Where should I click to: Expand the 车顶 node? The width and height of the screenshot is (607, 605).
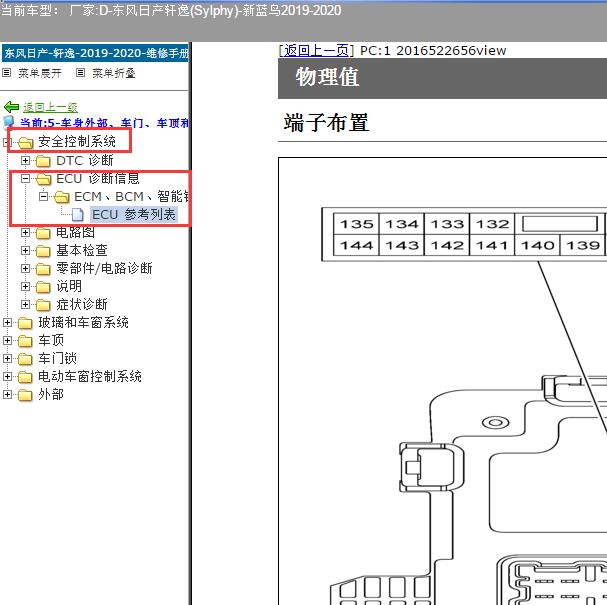pyautogui.click(x=7, y=340)
